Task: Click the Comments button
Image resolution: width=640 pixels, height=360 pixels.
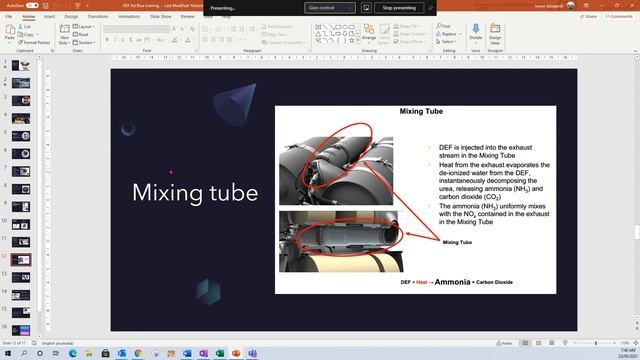Action: [x=618, y=16]
